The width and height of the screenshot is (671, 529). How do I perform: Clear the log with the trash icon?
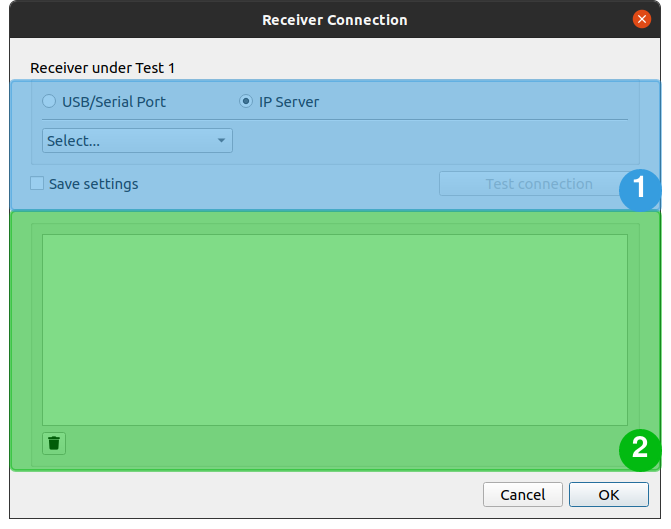click(54, 443)
